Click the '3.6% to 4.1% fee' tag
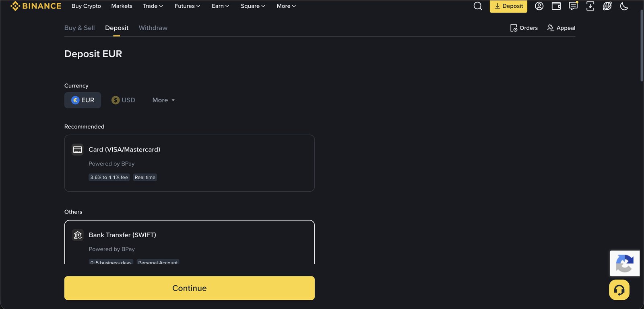The height and width of the screenshot is (309, 644). pyautogui.click(x=109, y=177)
